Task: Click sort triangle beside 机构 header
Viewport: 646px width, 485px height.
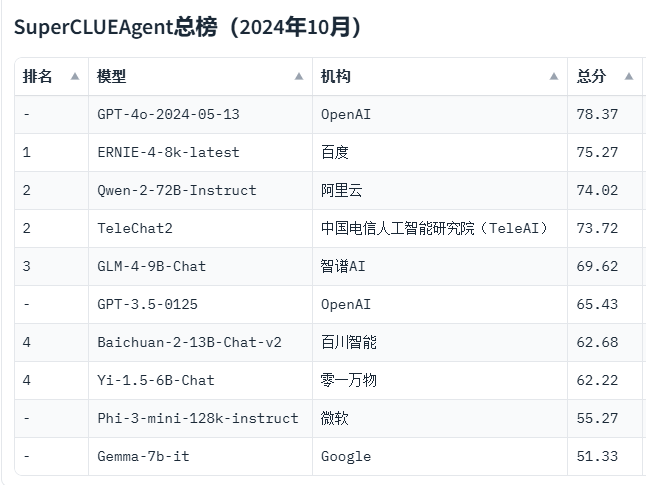Action: (554, 76)
